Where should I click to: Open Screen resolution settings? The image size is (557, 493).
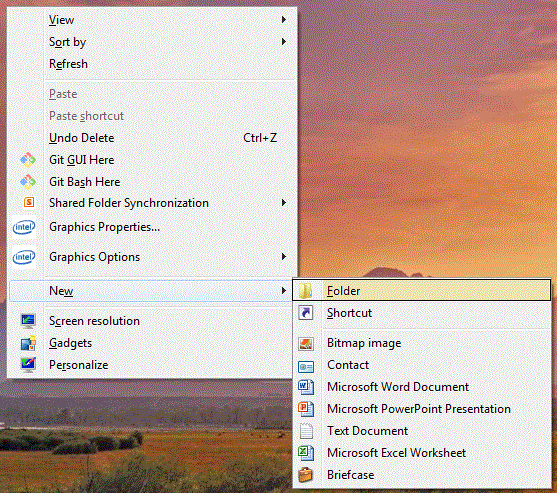coord(152,321)
